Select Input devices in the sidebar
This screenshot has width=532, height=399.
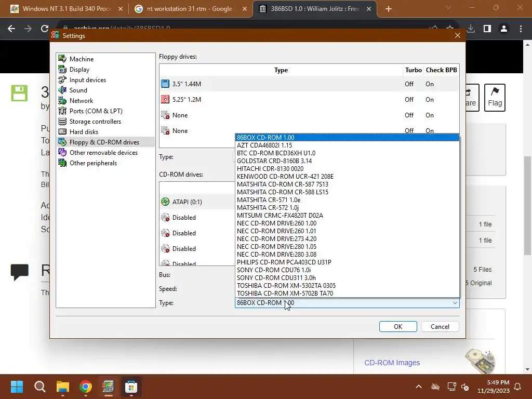(x=105, y=80)
